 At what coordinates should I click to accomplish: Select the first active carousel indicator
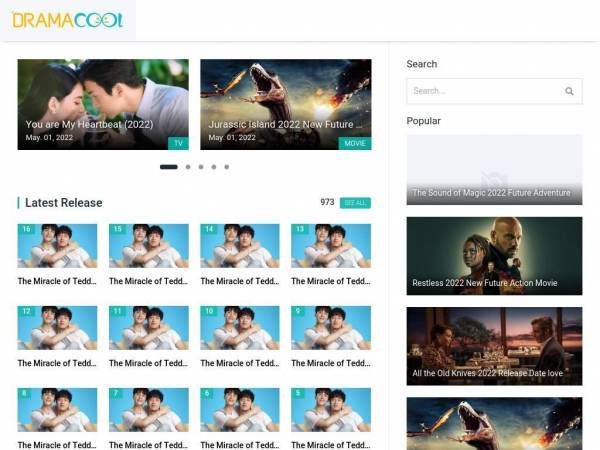click(169, 167)
